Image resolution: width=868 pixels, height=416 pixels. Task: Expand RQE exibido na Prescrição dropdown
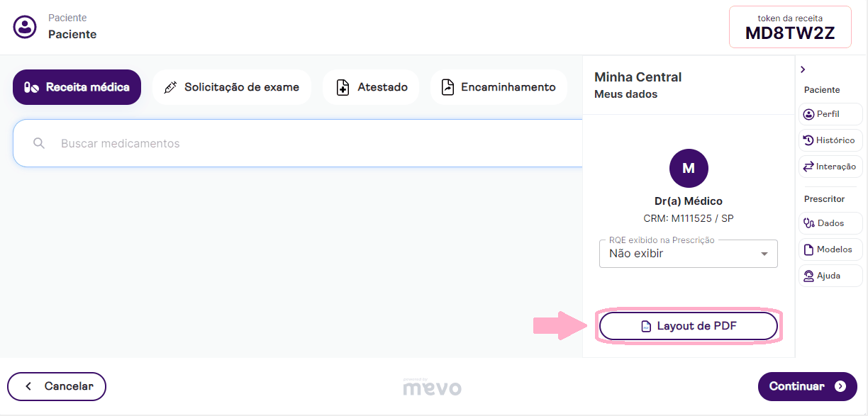click(x=681, y=254)
